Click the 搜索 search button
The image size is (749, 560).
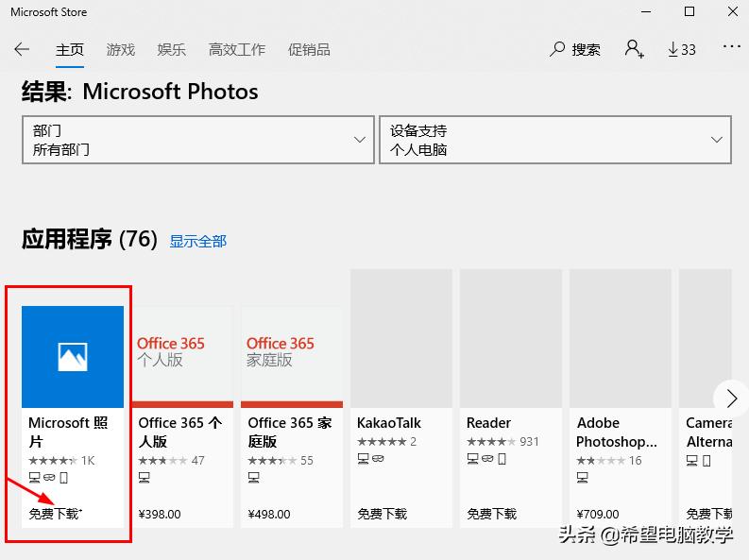click(x=575, y=49)
